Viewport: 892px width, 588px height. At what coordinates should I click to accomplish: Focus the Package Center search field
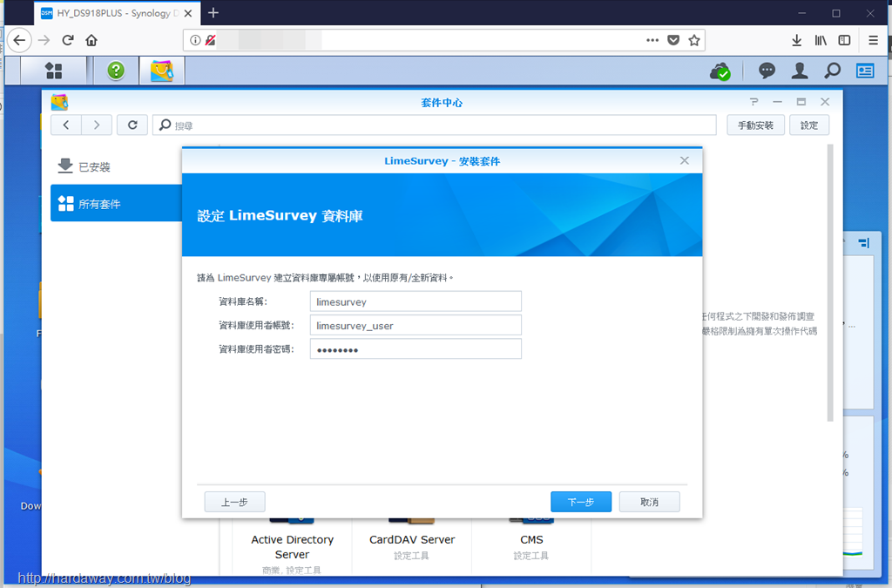pyautogui.click(x=435, y=125)
